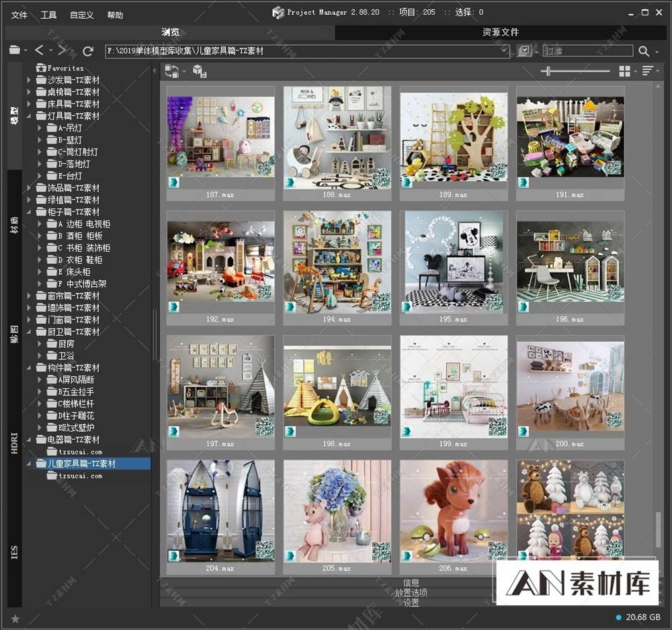Image resolution: width=672 pixels, height=630 pixels.
Task: Click the 3ds Max badge on 188.max thumbnail
Action: point(290,183)
